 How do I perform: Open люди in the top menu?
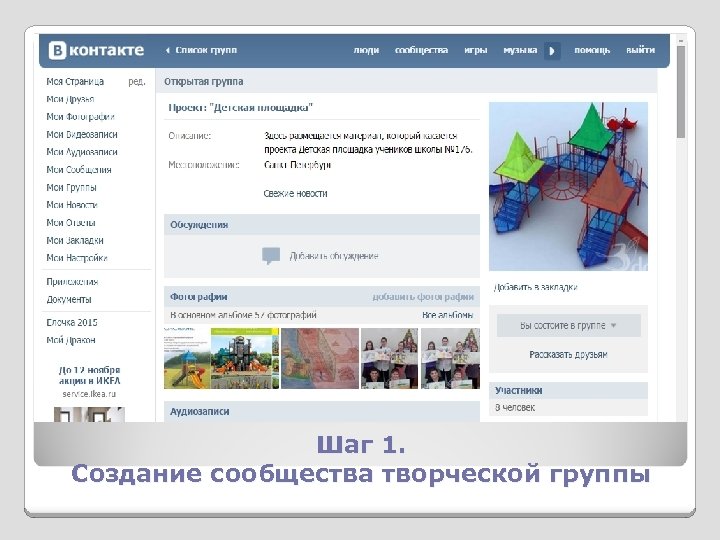(x=366, y=50)
